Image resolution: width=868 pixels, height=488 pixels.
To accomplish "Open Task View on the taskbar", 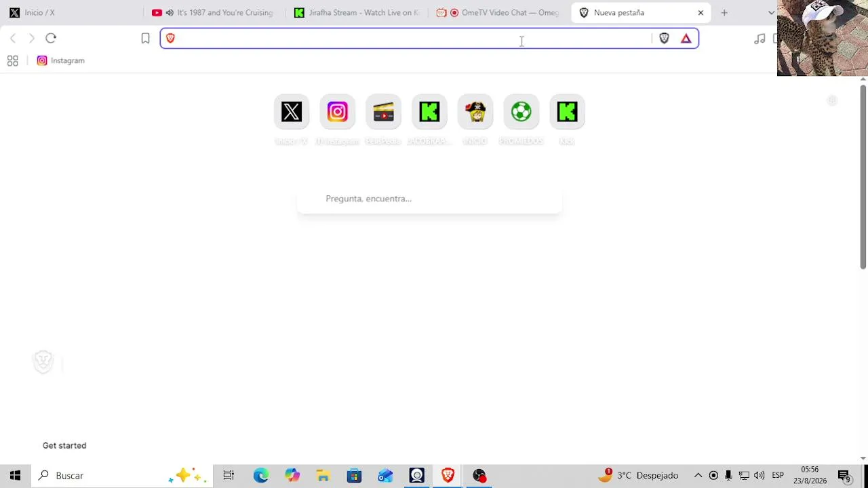I will point(229,476).
